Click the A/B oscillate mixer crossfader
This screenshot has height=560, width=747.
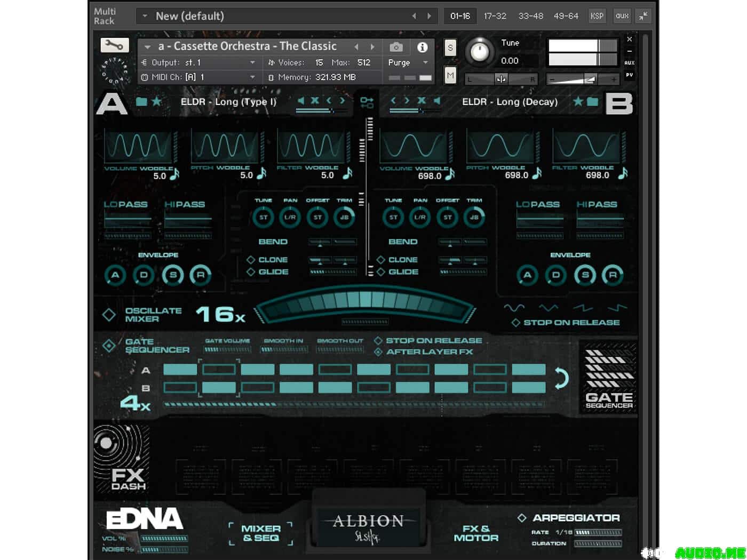tap(365, 306)
